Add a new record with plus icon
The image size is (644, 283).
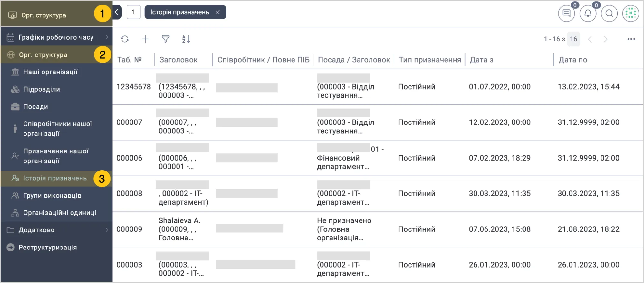[x=145, y=39]
